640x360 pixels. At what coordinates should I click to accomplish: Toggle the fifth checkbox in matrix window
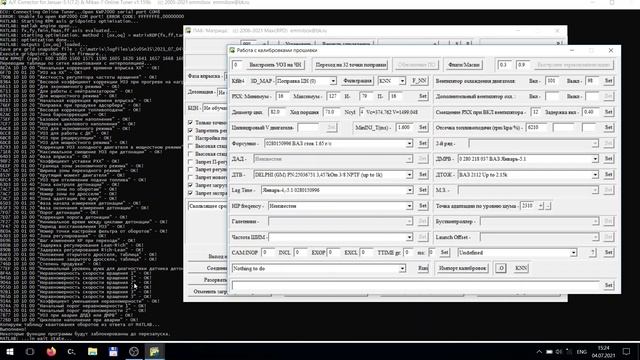[x=191, y=154]
